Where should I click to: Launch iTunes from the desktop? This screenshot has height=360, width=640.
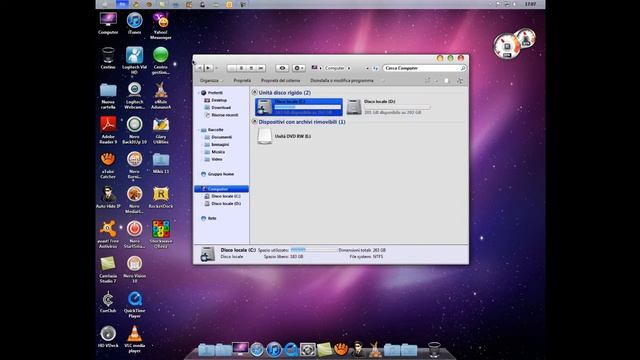click(134, 23)
